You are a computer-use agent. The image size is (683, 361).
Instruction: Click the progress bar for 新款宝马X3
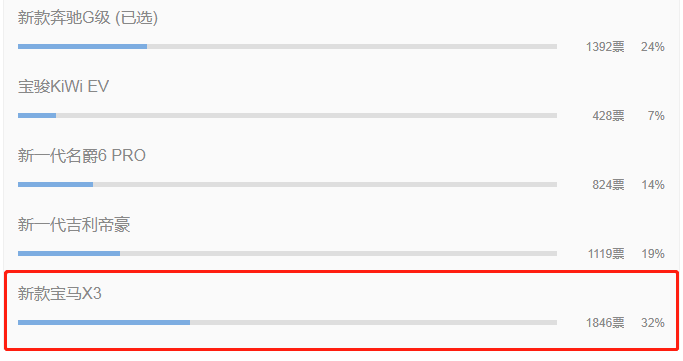(x=287, y=323)
